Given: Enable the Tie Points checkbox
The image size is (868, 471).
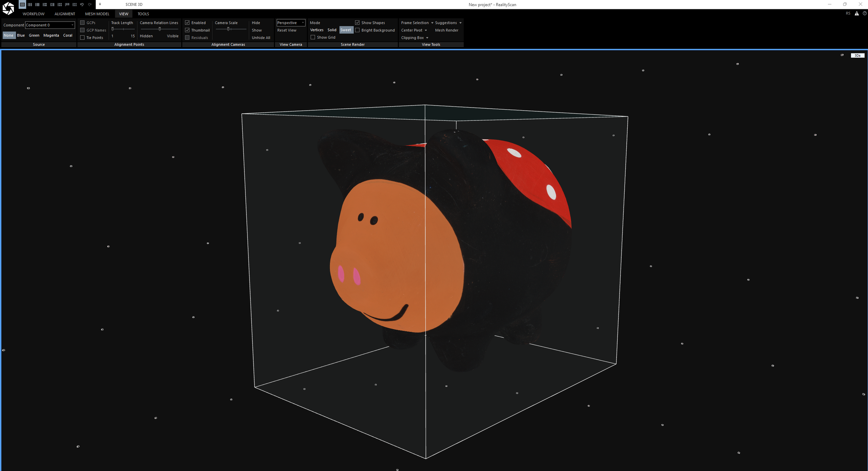Looking at the screenshot, I should pos(83,37).
